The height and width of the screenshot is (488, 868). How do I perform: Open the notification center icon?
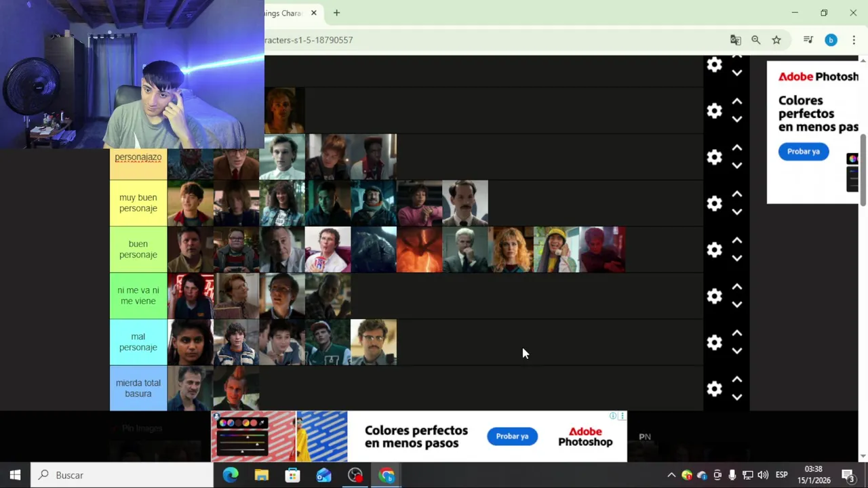[x=848, y=475]
